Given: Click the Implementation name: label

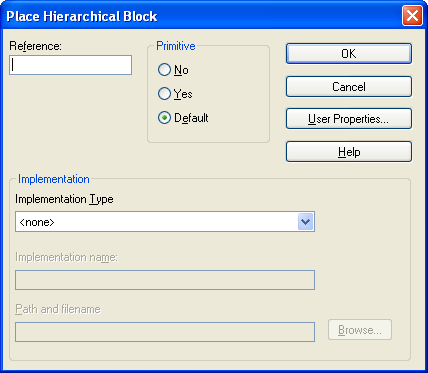Looking at the screenshot, I should (66, 257).
